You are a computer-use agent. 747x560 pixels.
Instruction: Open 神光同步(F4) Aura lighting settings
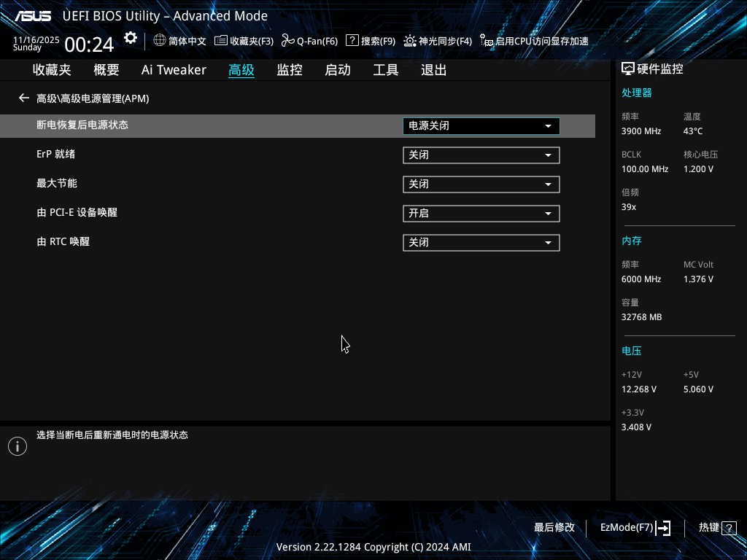point(438,42)
